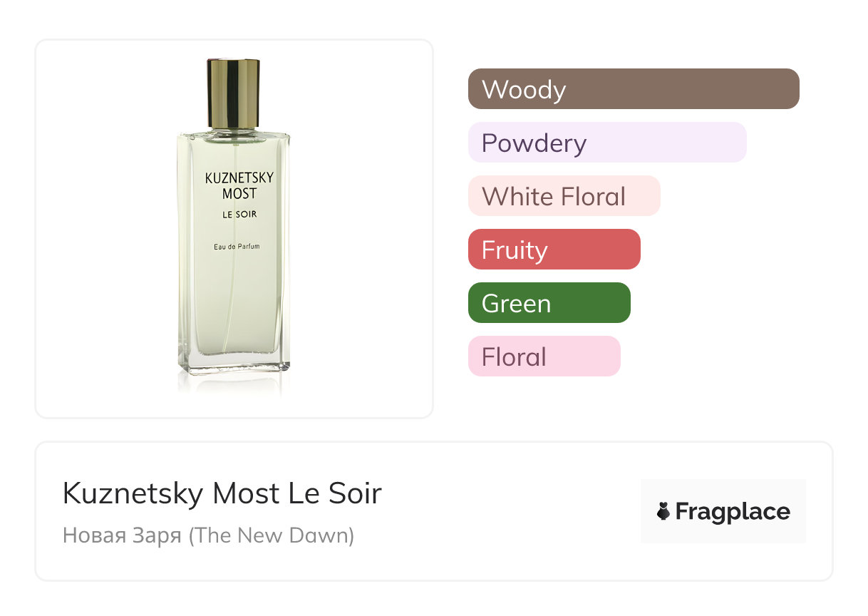
Task: Click the Fragplace perfume bottle logo icon
Action: tap(663, 511)
